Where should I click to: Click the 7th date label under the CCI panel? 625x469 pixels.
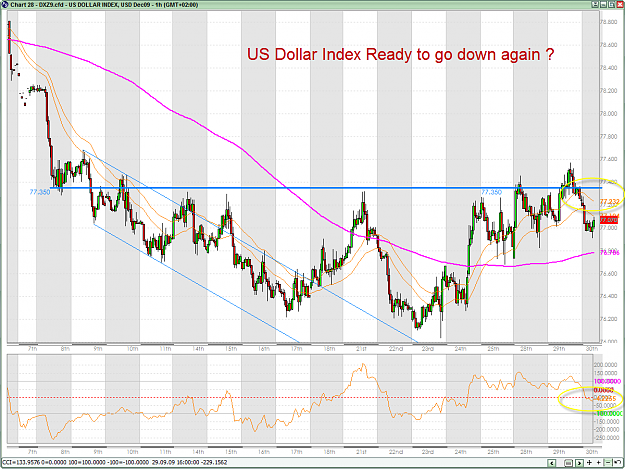pos(32,451)
